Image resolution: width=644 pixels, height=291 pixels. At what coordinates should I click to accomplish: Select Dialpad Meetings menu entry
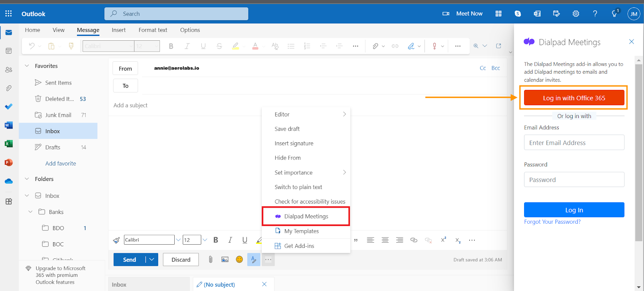click(x=306, y=216)
